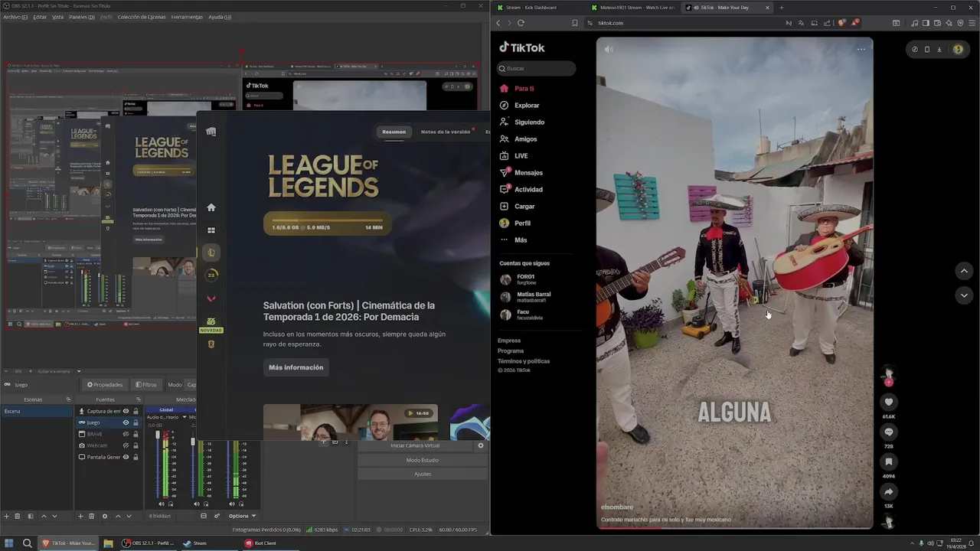This screenshot has width=980, height=551.
Task: Open the TikTok profile avatar top right
Action: point(958,49)
